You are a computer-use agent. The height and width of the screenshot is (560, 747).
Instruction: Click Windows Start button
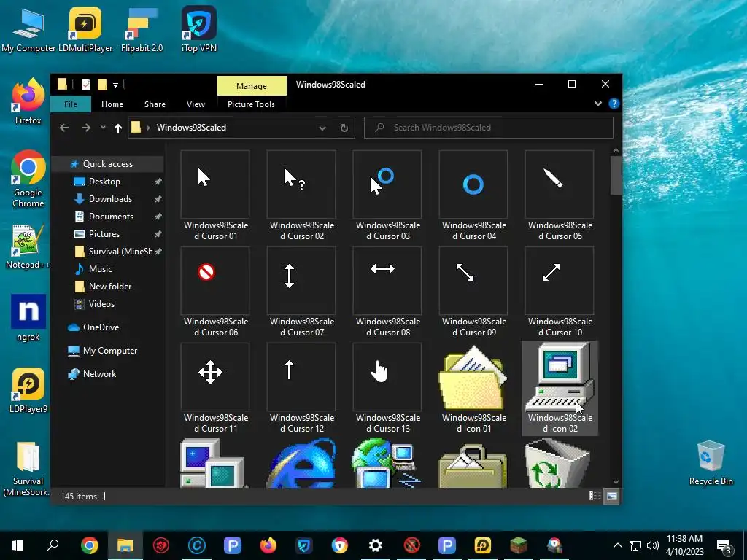click(x=18, y=545)
